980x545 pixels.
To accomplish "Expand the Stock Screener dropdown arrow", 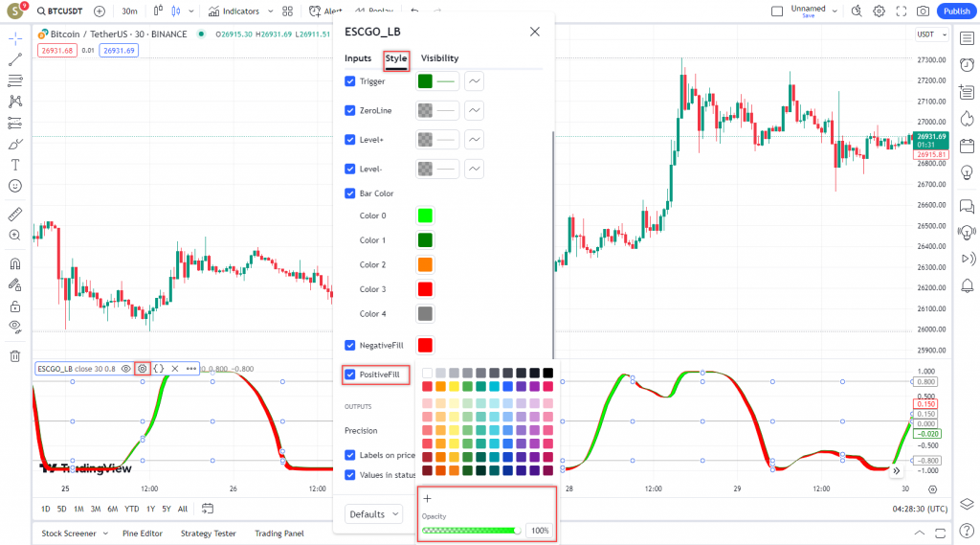I will (105, 534).
